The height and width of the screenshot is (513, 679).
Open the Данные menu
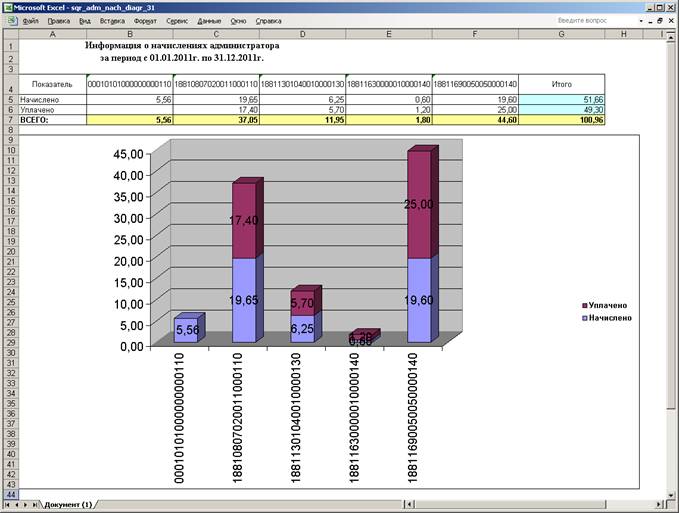point(209,21)
